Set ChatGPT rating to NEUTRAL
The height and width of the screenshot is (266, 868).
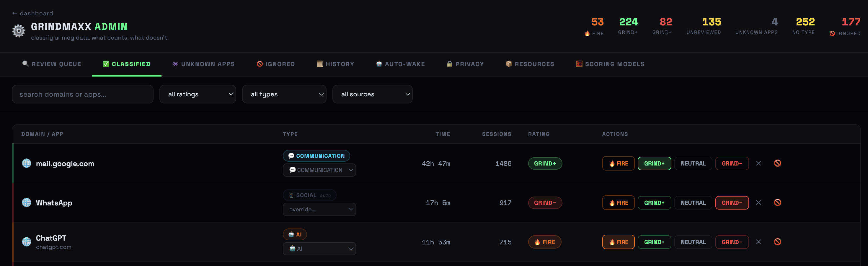click(693, 242)
